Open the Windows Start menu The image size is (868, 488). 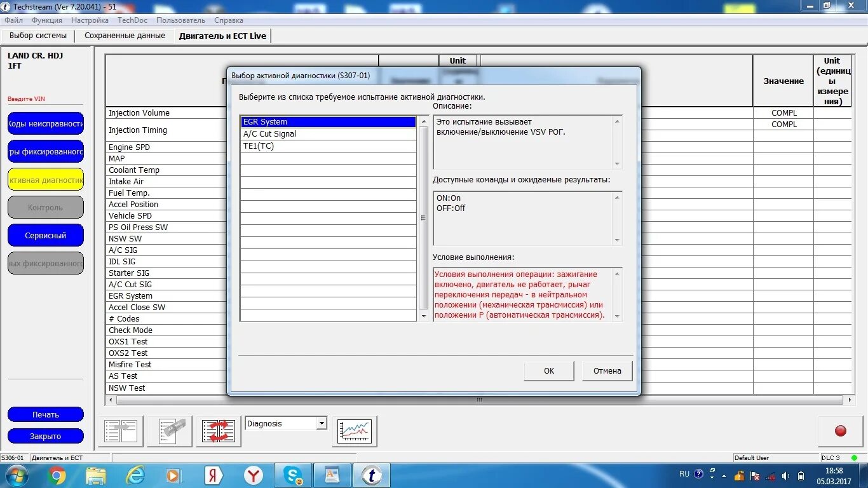(x=17, y=475)
